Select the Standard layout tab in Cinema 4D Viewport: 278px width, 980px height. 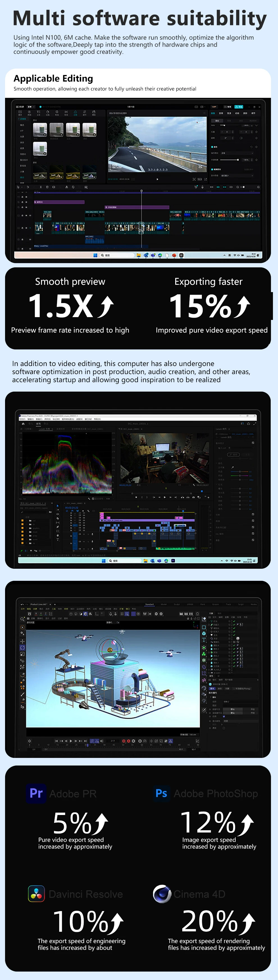[x=150, y=604]
